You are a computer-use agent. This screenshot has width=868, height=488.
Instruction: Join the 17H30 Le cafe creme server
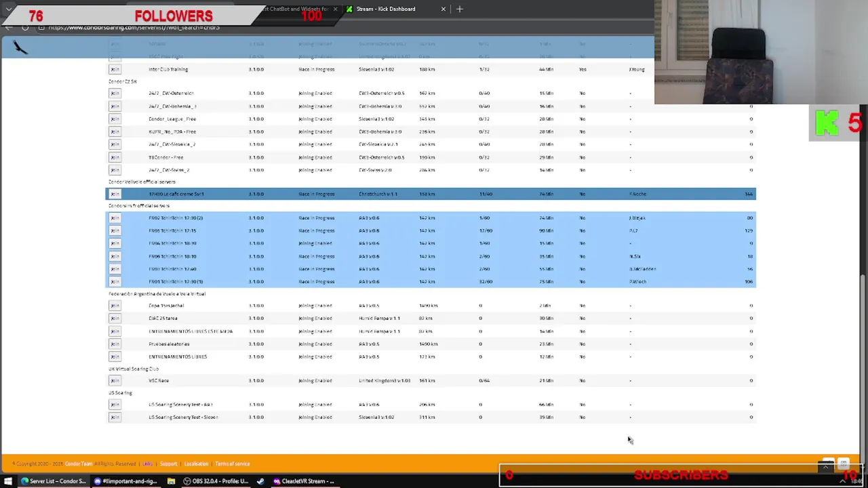pos(115,194)
